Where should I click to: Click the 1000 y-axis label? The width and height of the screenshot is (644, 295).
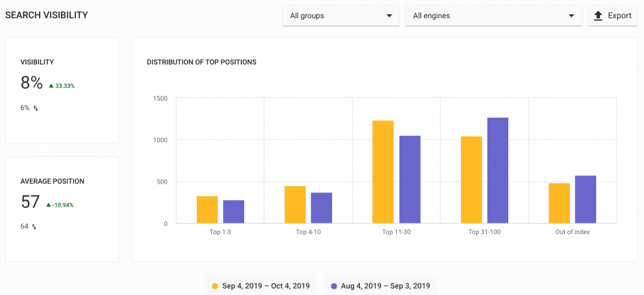click(160, 140)
